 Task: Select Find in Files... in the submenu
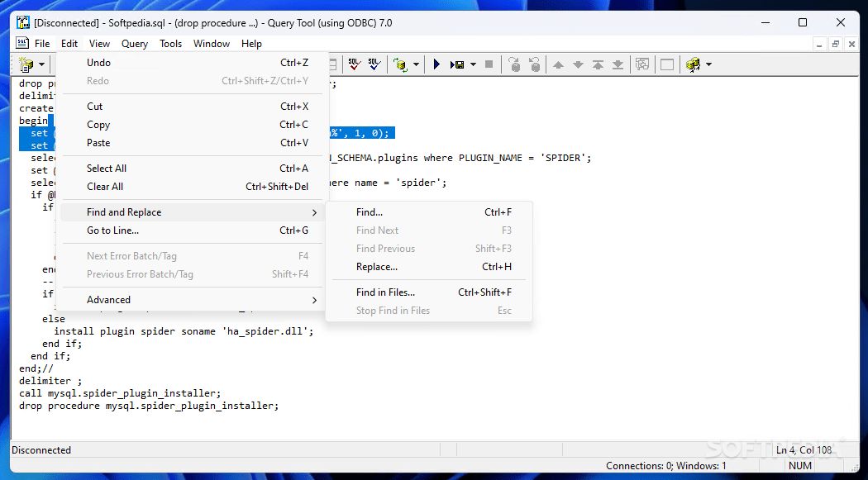pyautogui.click(x=428, y=292)
